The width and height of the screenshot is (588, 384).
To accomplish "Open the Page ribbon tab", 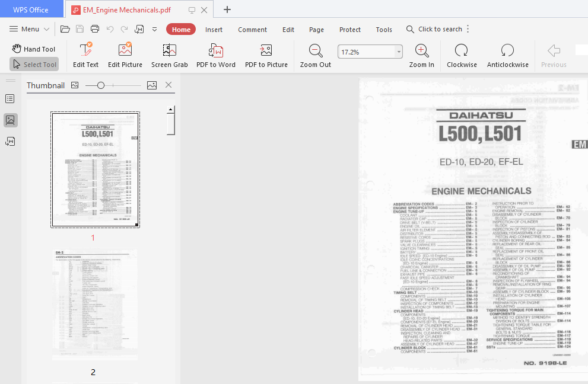I will pos(316,30).
